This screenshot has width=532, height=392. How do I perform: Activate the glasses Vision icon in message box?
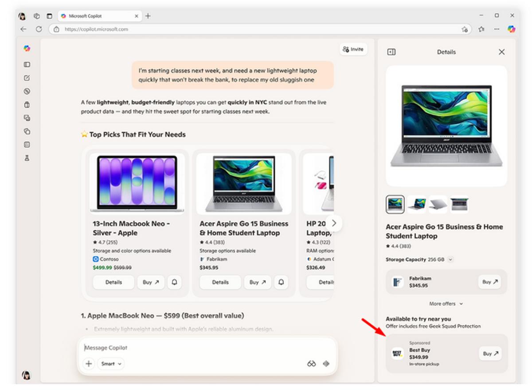[x=311, y=364]
